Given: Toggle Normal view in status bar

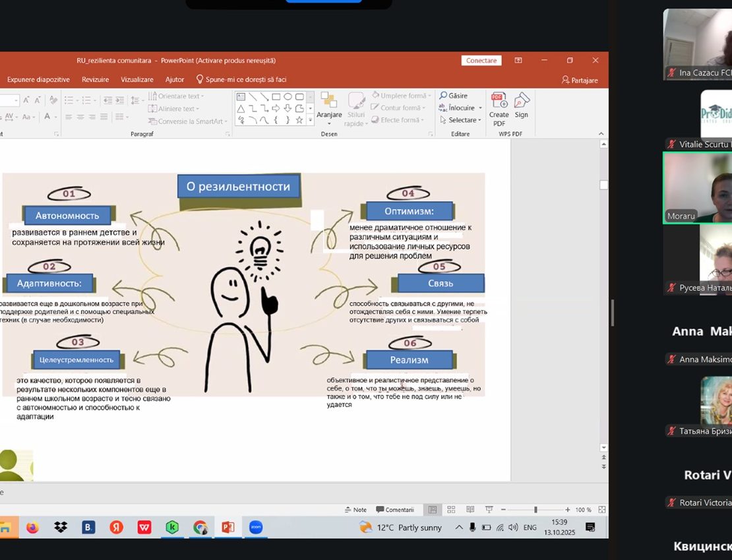Looking at the screenshot, I should pyautogui.click(x=433, y=510).
